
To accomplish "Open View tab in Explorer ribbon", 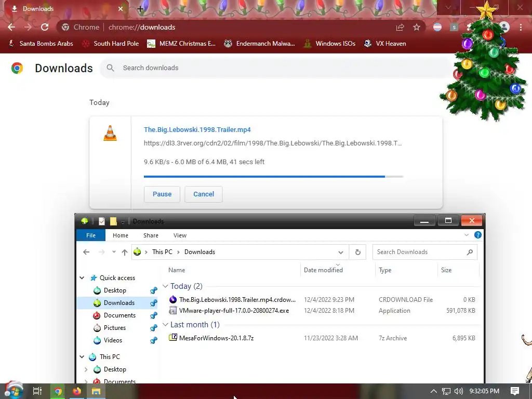I will (x=180, y=235).
